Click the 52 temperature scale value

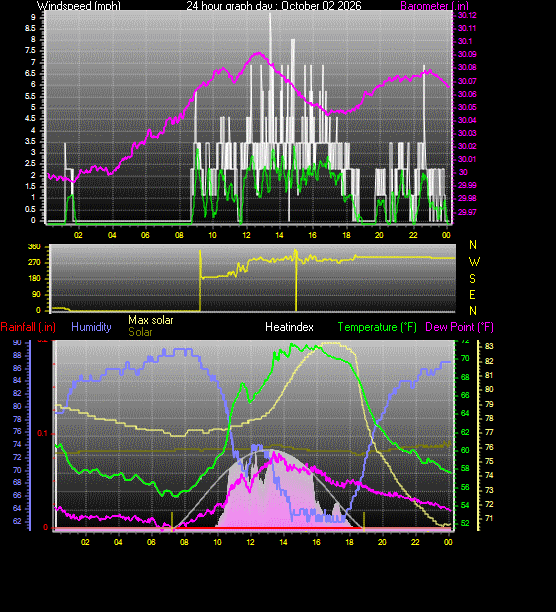[465, 523]
